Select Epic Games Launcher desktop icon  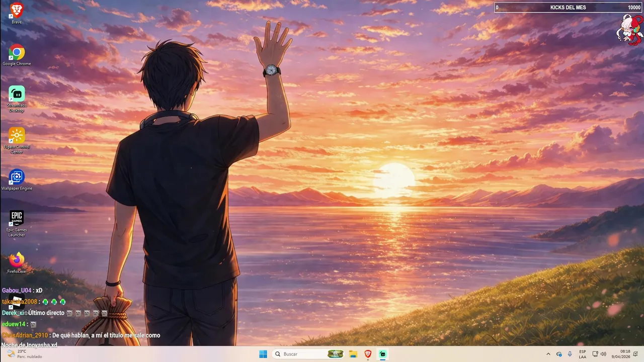point(17,223)
